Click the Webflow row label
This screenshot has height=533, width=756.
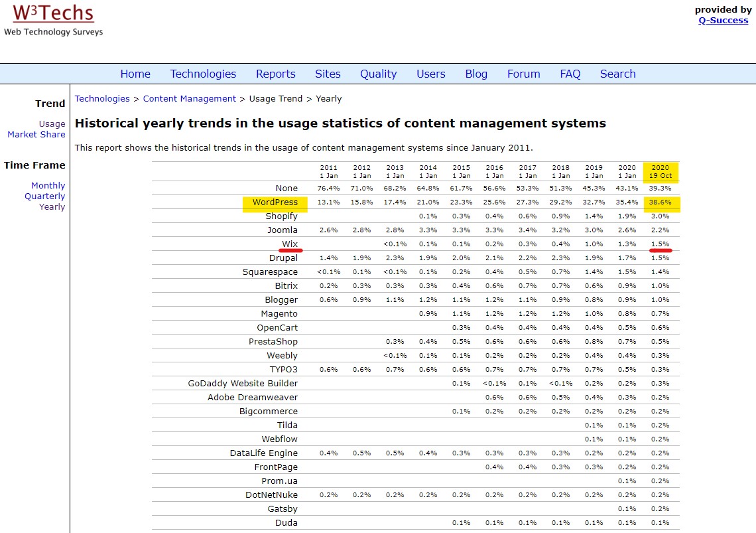coord(280,439)
